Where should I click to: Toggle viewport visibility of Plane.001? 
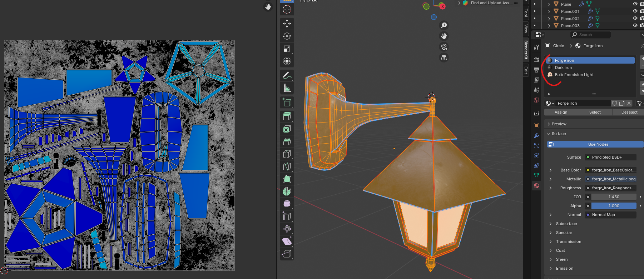click(635, 11)
